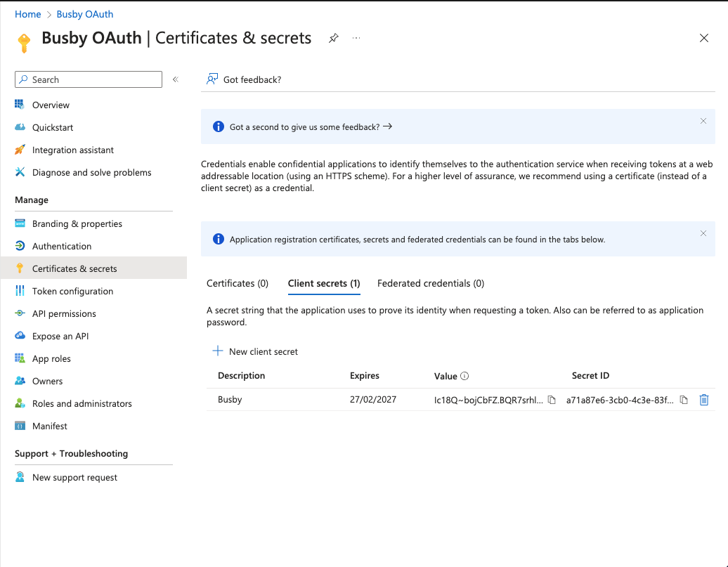The width and height of the screenshot is (728, 567).
Task: Open Token configuration
Action: pyautogui.click(x=72, y=291)
